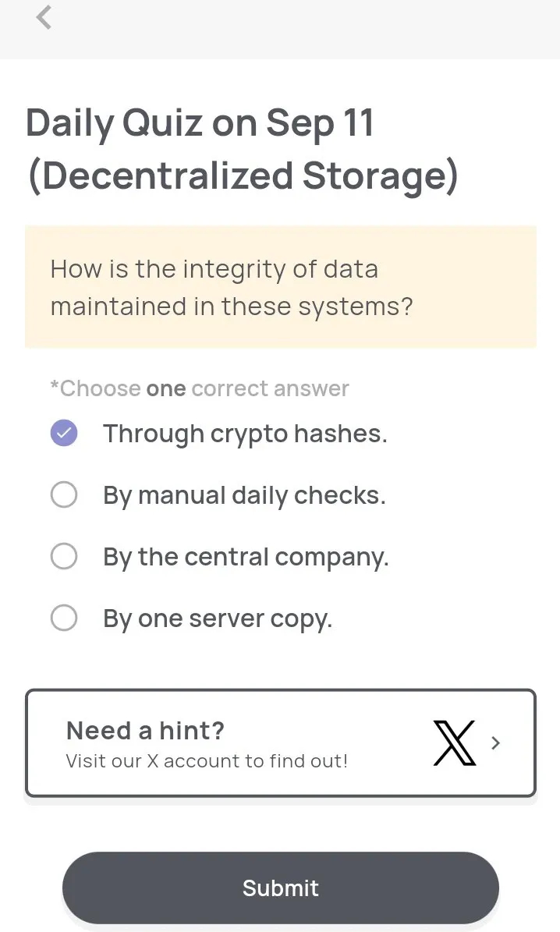Viewport: 560px width, 932px height.
Task: Click the checkmark on the selected answer
Action: click(63, 433)
